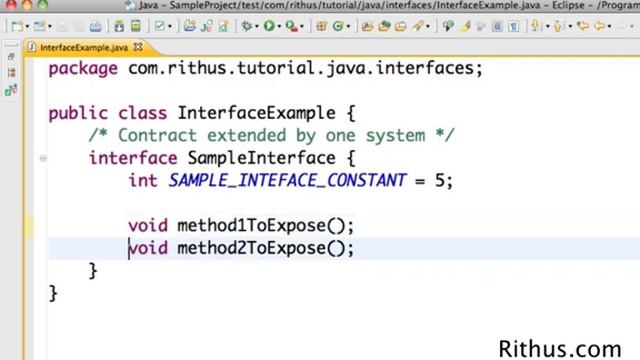Viewport: 640px width, 360px height.
Task: Click the Previous Annotation arrow icon
Action: [558, 27]
